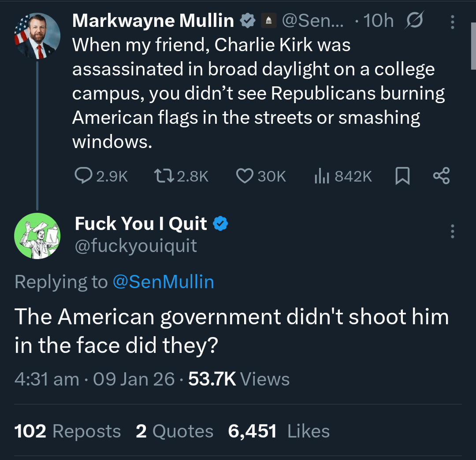
Task: Click the verified badge next to Markwayne Mullin
Action: pos(247,21)
